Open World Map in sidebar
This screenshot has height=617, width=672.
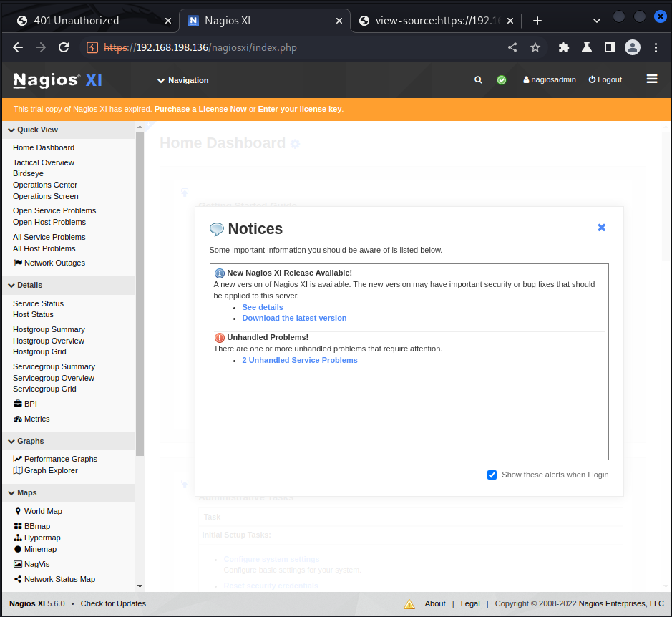coord(38,511)
